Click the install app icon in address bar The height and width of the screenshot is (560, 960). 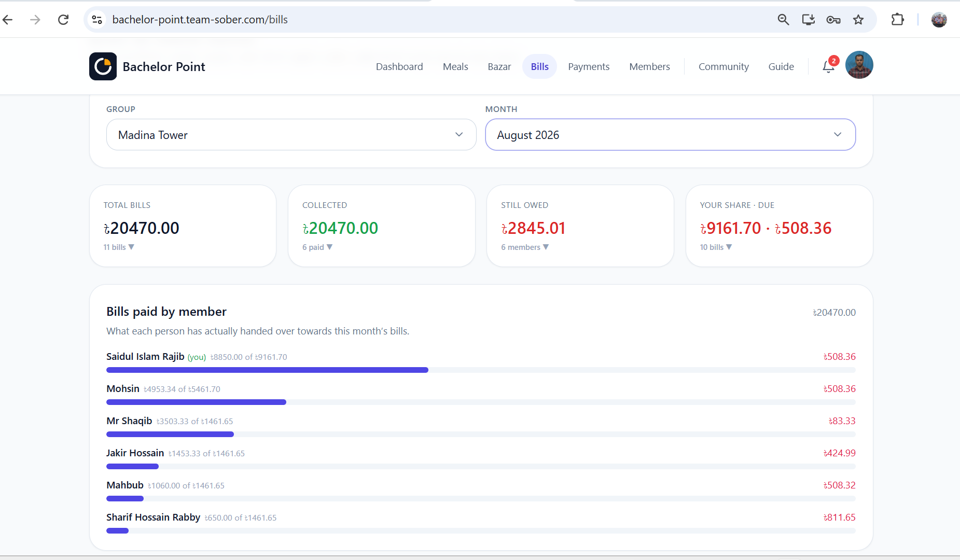pyautogui.click(x=808, y=20)
